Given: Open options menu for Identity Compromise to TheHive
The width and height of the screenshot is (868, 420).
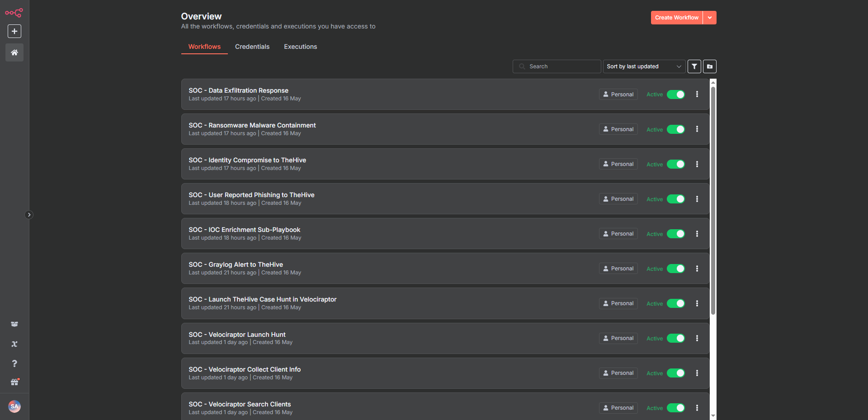Looking at the screenshot, I should click(697, 164).
